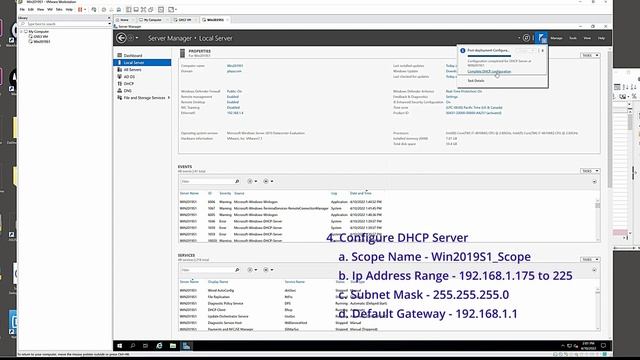Click in the Events filter box

[207, 181]
